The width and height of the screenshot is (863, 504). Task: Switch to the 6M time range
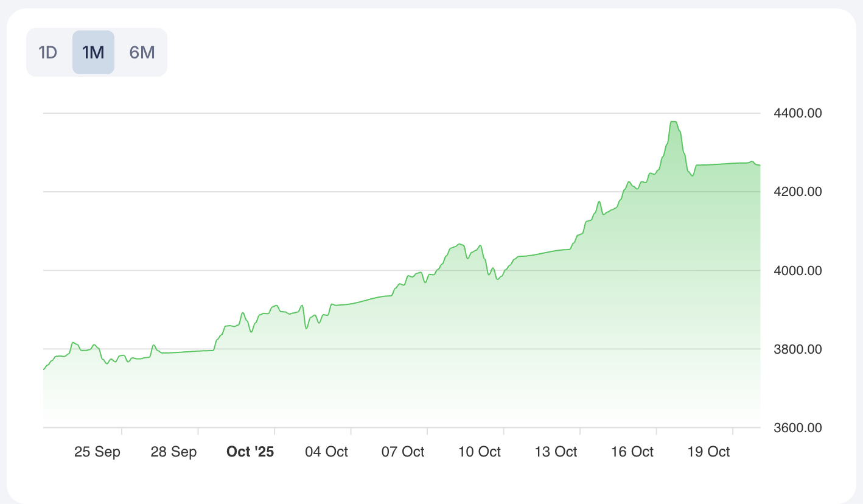[142, 52]
